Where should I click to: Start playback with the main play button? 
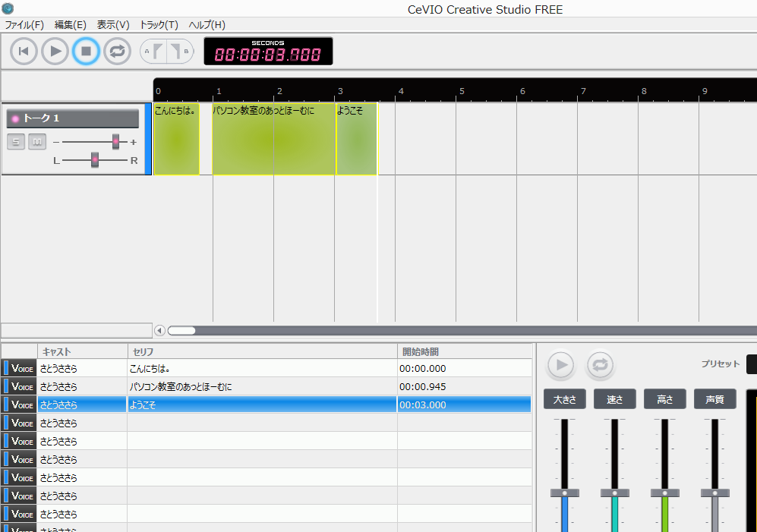[x=55, y=51]
